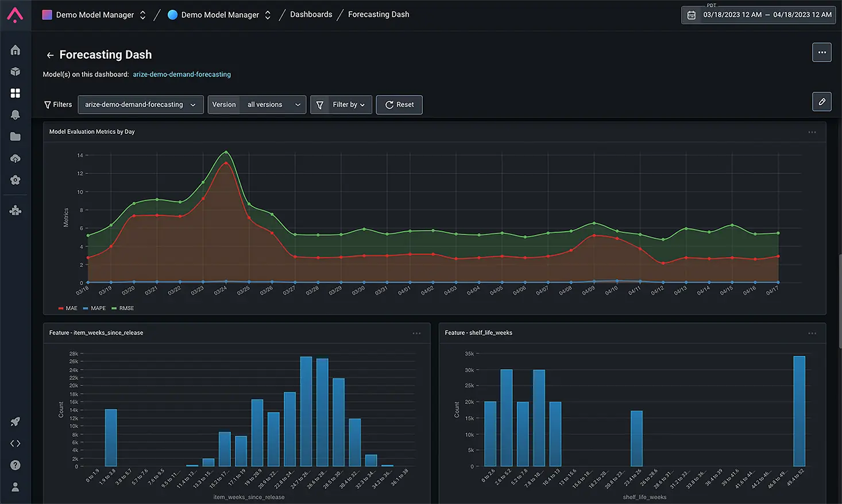Image resolution: width=842 pixels, height=504 pixels.
Task: Click the pencil edit dashboard icon
Action: pos(822,102)
